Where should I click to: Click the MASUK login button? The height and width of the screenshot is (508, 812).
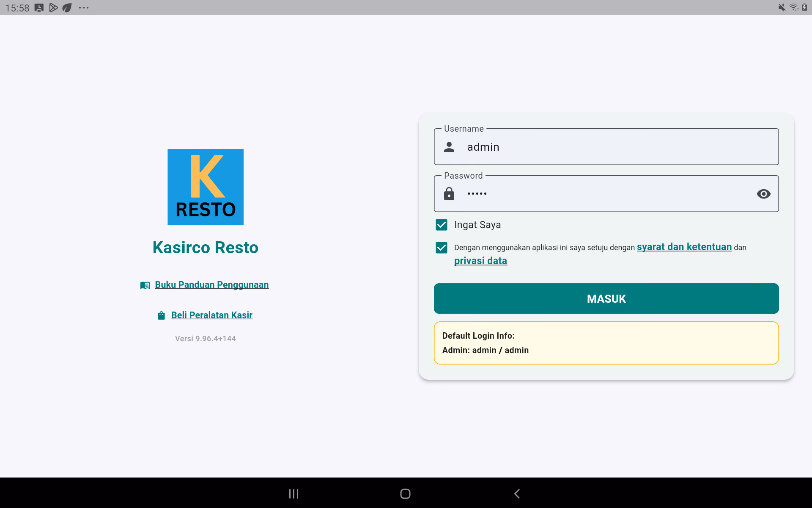(606, 298)
